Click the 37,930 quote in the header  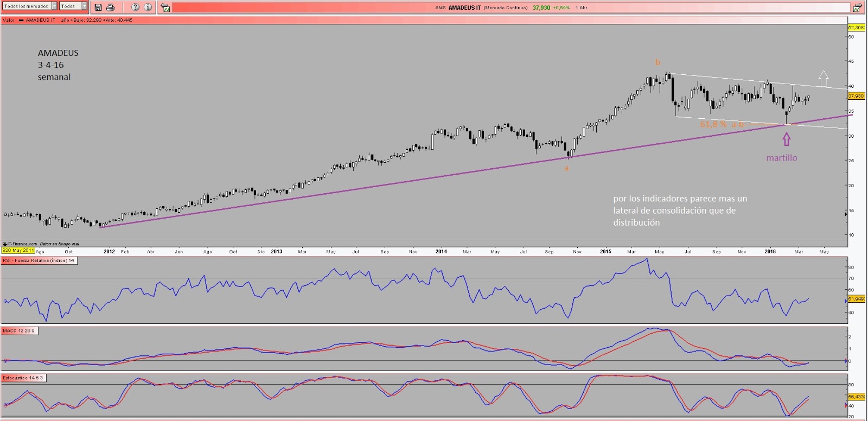click(541, 8)
